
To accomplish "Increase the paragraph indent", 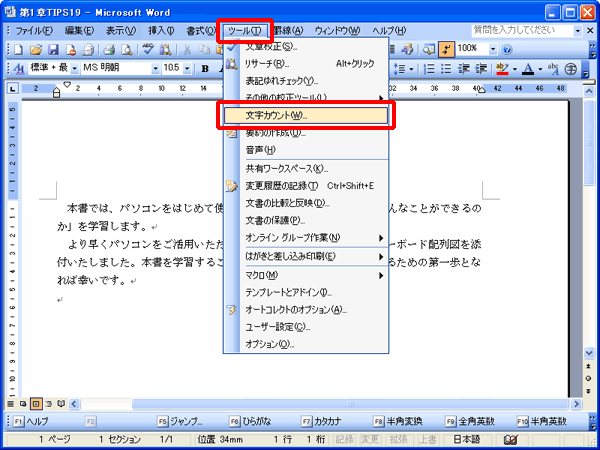I will click(481, 68).
